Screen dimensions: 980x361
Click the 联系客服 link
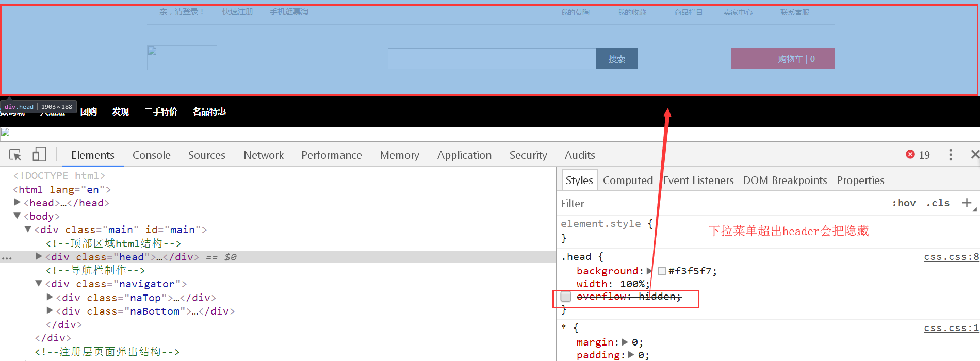coord(795,12)
